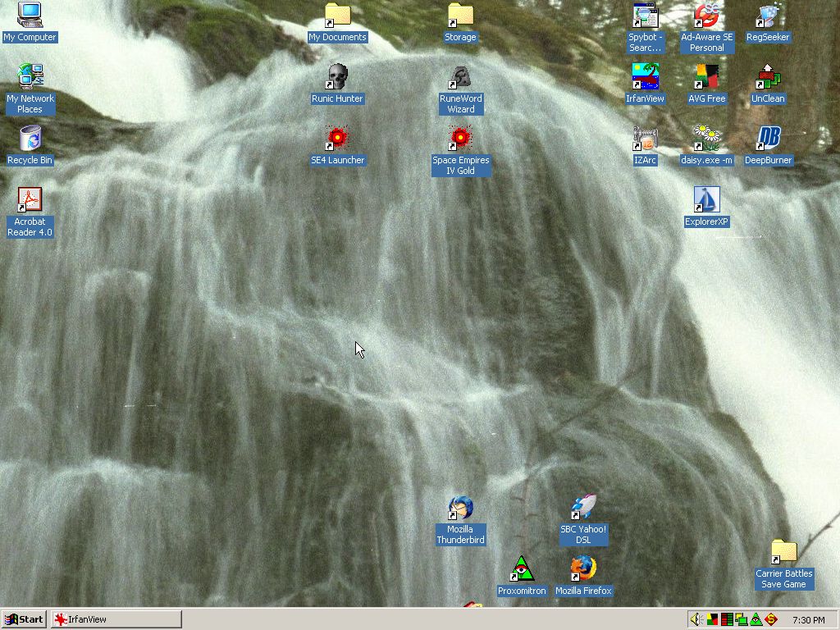Open Acrobat Reader 4.0 shortcut
840x630 pixels.
click(30, 200)
